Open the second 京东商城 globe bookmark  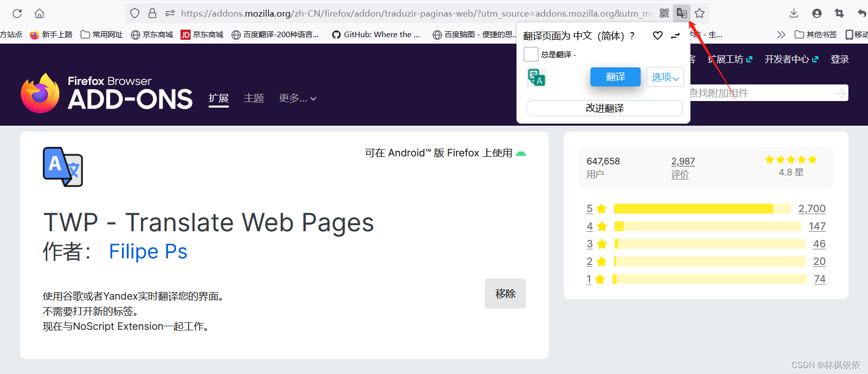click(x=152, y=34)
